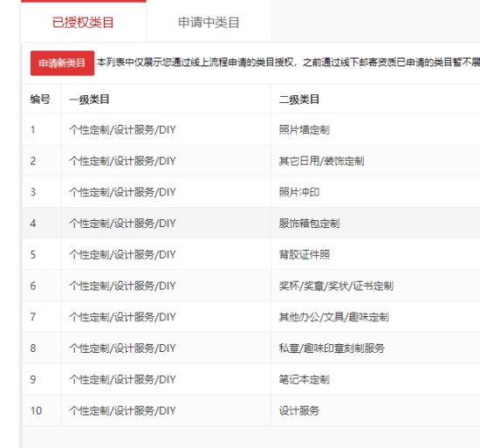Viewport: 480px width, 448px height.
Task: Click the 背胶证件照 entry
Action: click(305, 254)
